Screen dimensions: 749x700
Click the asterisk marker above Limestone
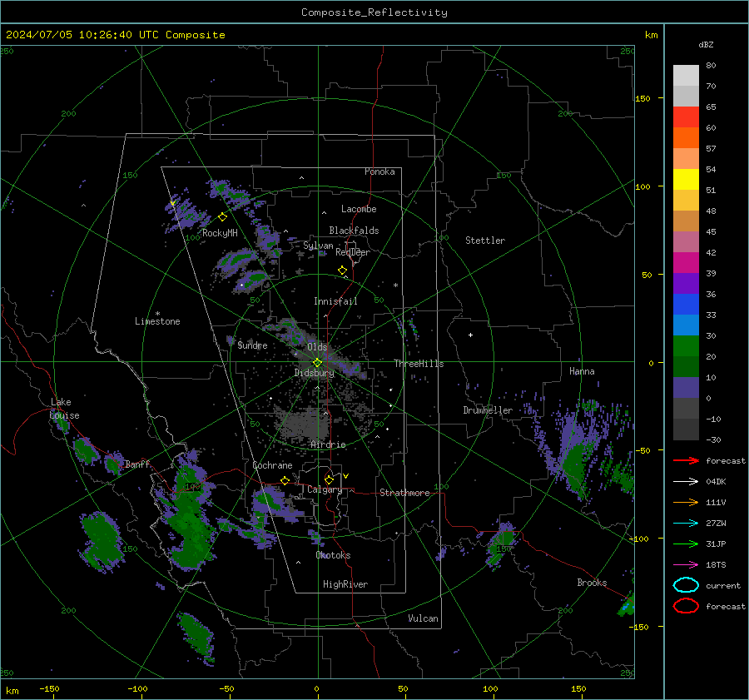(157, 314)
